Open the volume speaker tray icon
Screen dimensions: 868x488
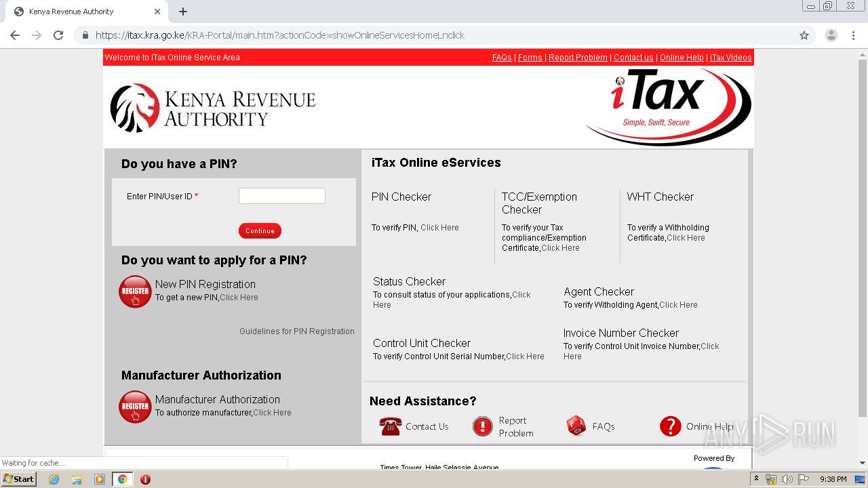(787, 479)
